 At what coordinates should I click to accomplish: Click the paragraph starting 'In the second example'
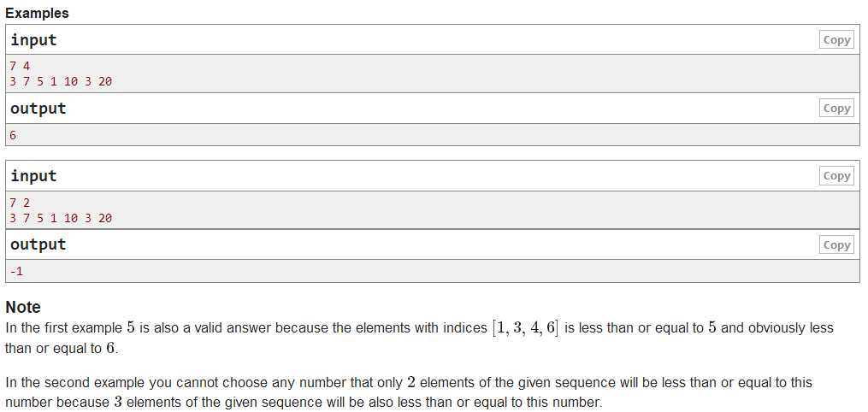pos(409,392)
